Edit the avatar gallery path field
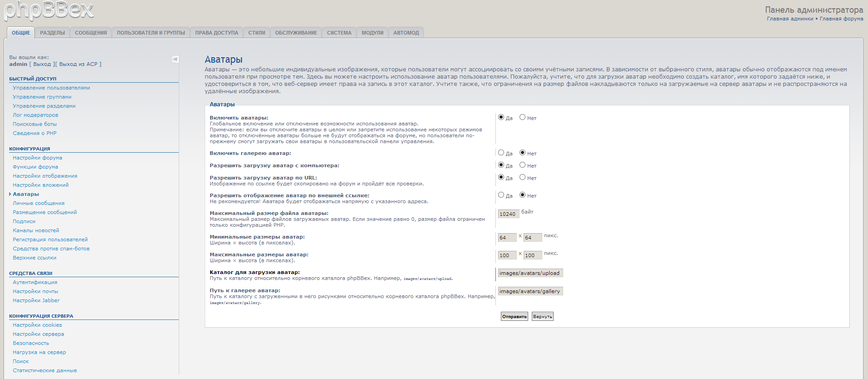Screen dimensions: 868x379 pos(530,291)
